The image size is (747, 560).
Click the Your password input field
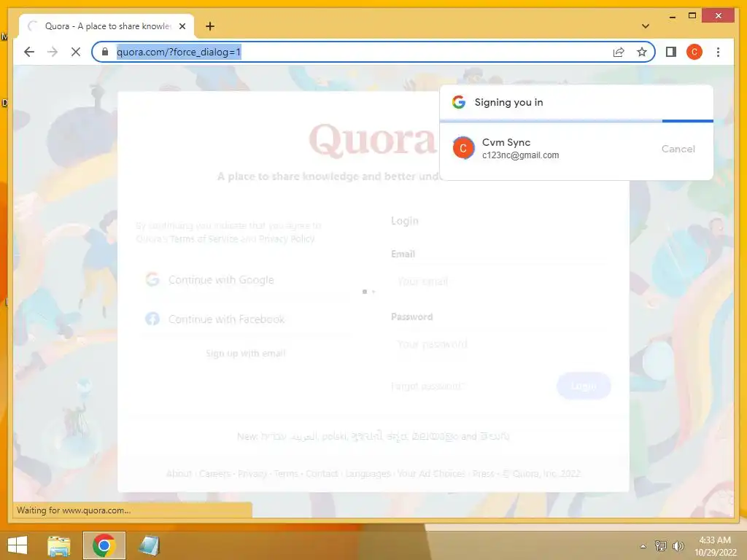(x=500, y=344)
